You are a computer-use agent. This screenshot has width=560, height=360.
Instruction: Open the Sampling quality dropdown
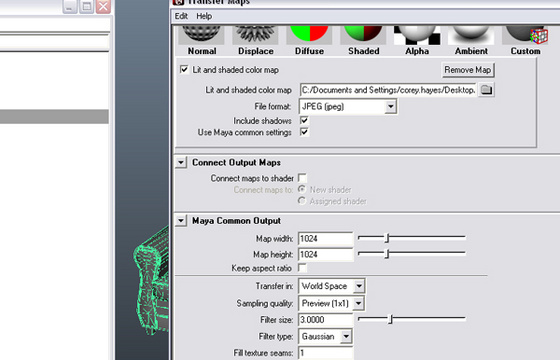coord(332,303)
